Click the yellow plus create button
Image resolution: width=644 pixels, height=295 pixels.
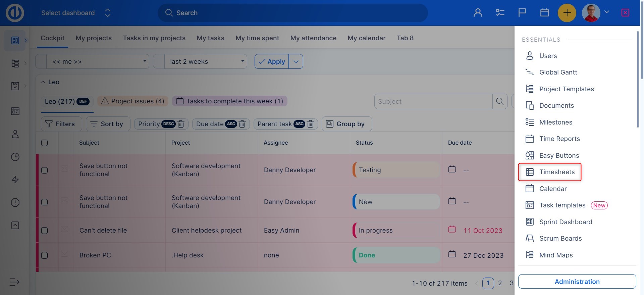pos(567,13)
